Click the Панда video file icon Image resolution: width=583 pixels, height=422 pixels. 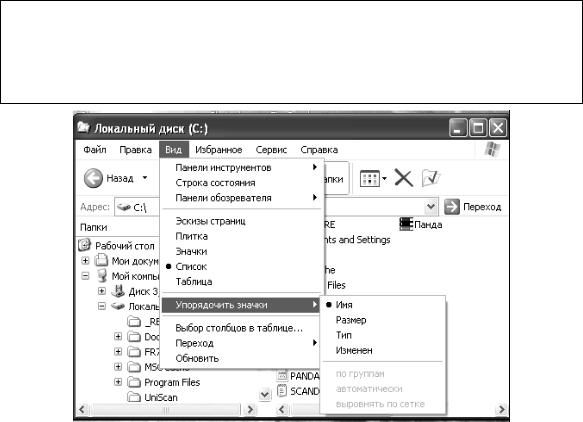[x=406, y=224]
